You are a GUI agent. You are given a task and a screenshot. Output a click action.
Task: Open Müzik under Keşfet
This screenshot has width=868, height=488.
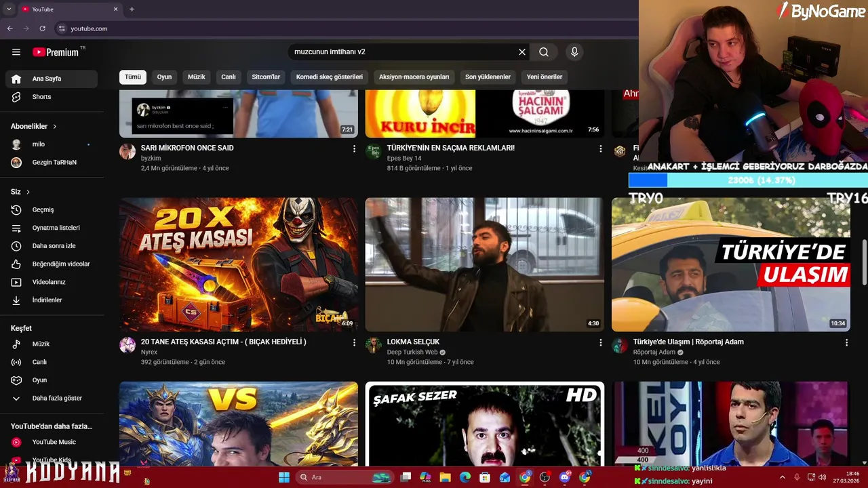[52, 344]
